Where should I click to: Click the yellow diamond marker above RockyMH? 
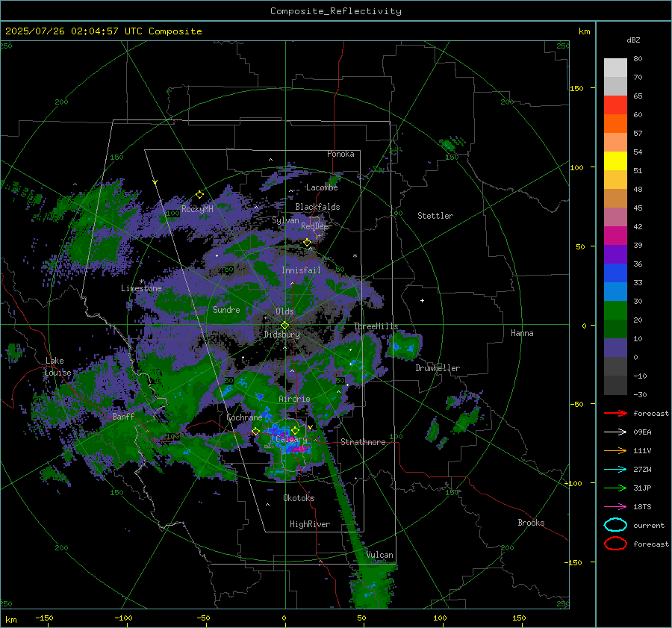(x=199, y=195)
